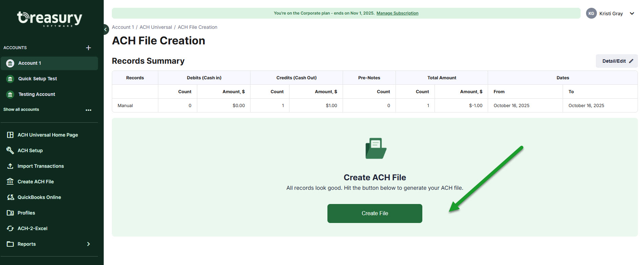Open ACH Setup menu item
Image resolution: width=644 pixels, height=265 pixels.
click(x=30, y=150)
